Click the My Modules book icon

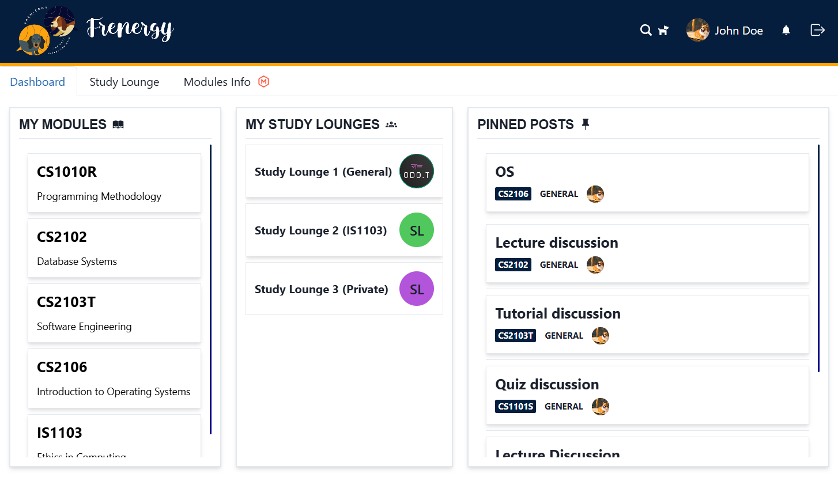pyautogui.click(x=118, y=124)
